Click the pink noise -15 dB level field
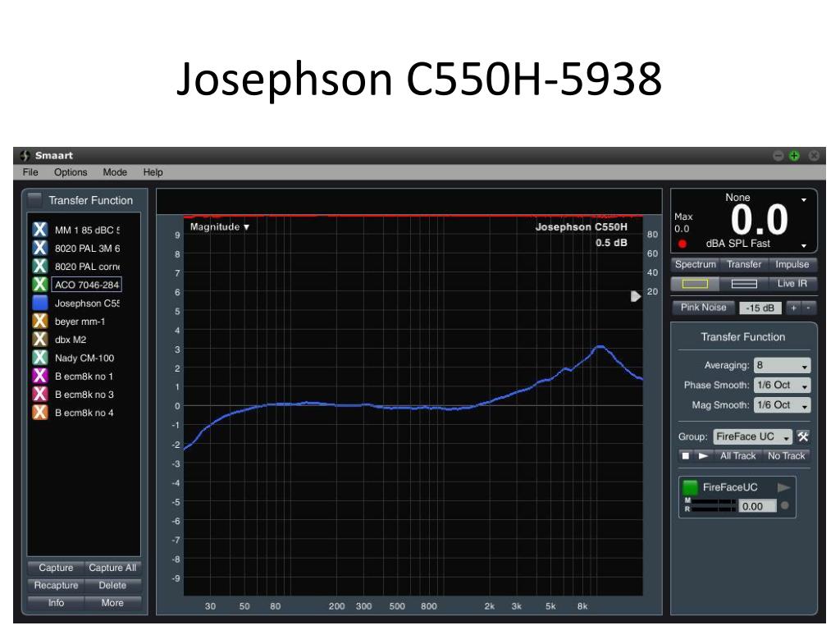 click(760, 308)
